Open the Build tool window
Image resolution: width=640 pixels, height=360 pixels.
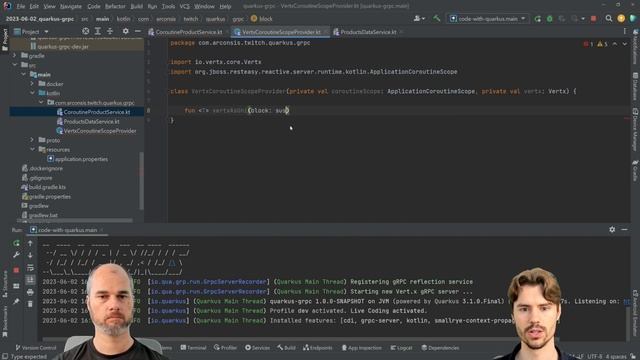tap(287, 348)
